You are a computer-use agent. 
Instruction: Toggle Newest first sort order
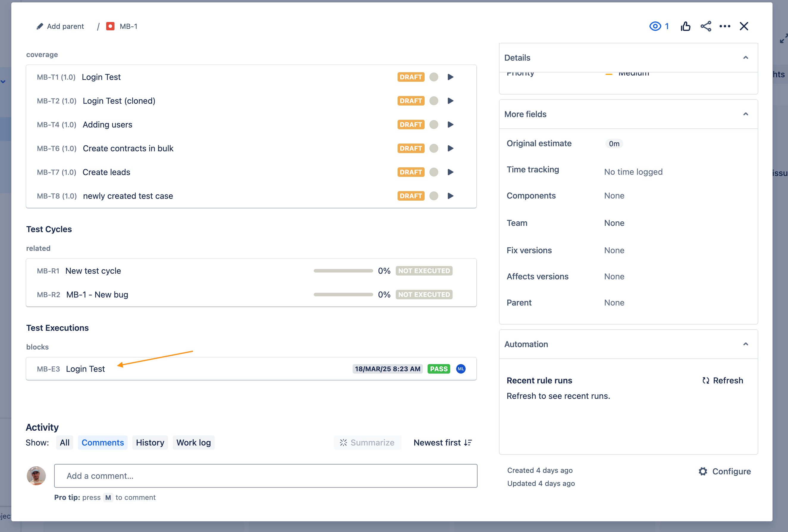click(x=442, y=443)
